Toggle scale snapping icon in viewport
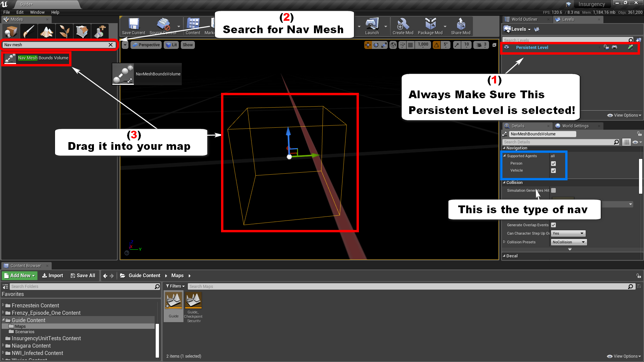 (x=457, y=45)
